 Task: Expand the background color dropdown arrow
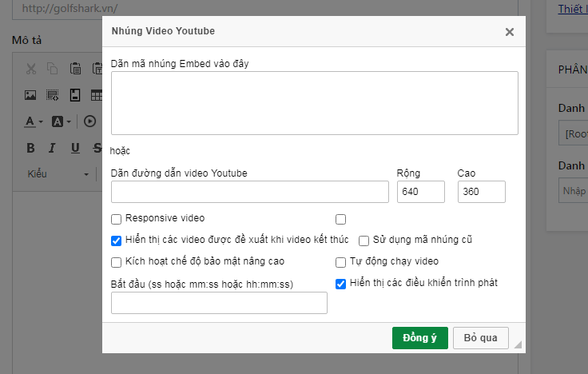tap(69, 122)
